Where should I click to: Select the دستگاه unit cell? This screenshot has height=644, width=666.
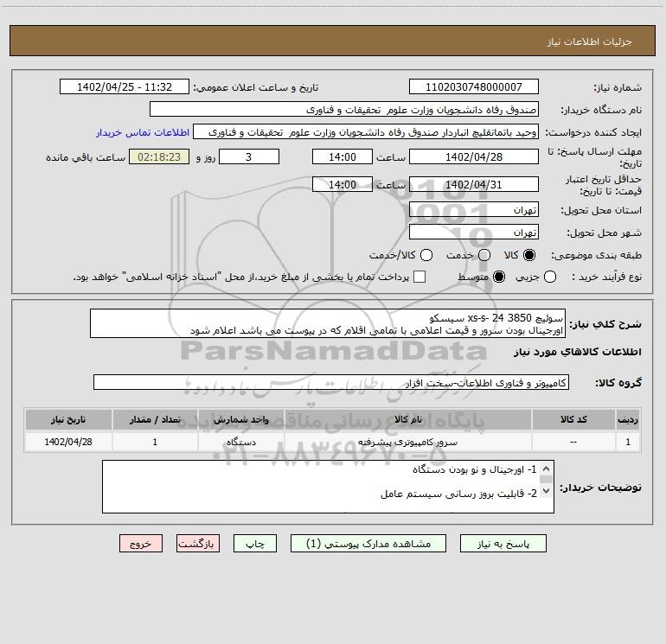click(x=240, y=442)
